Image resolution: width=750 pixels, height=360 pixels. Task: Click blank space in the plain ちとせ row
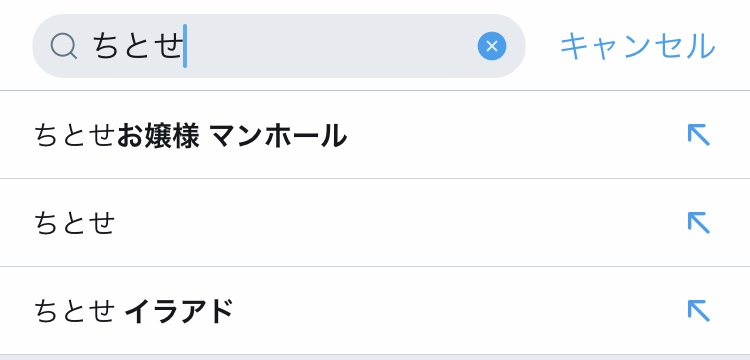click(x=397, y=223)
